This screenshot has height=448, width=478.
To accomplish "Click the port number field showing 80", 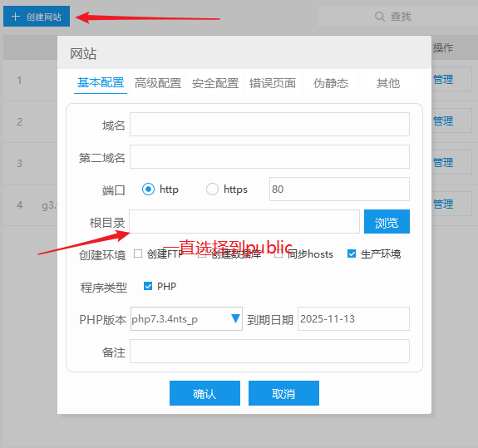I will click(339, 189).
